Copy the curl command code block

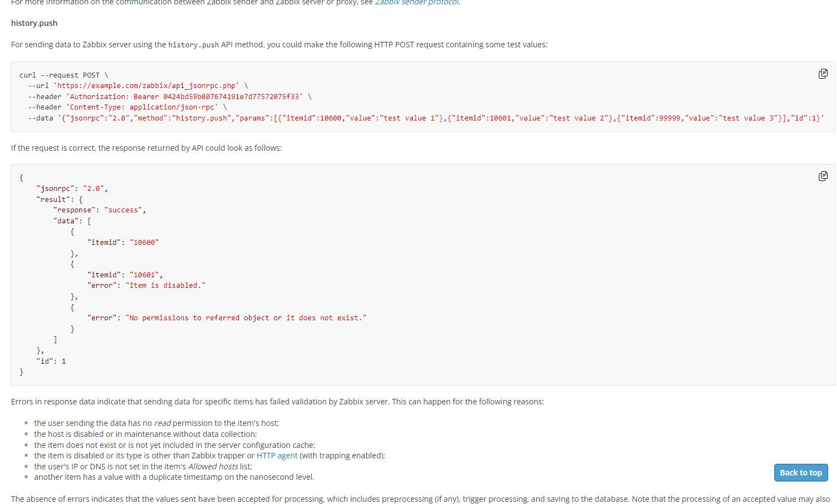click(823, 74)
